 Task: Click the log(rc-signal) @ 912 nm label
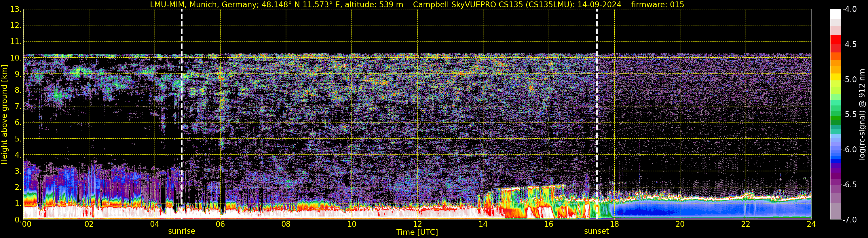click(x=862, y=114)
